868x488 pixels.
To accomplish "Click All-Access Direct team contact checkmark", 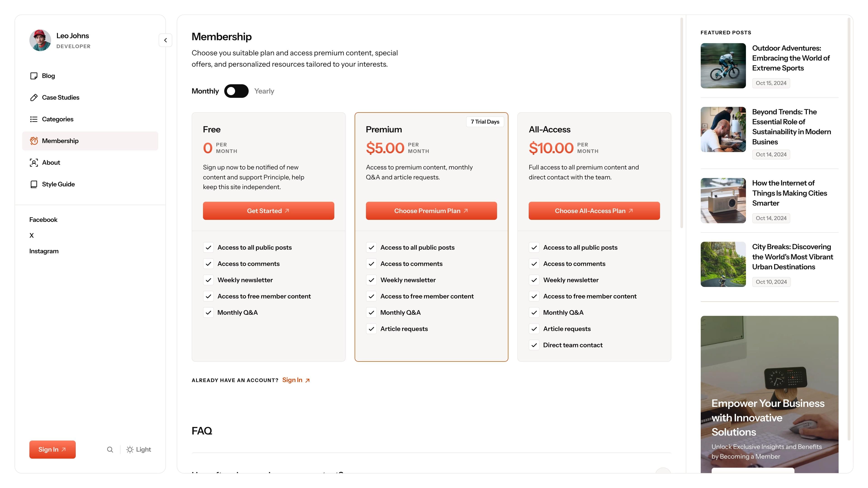I will tap(534, 345).
